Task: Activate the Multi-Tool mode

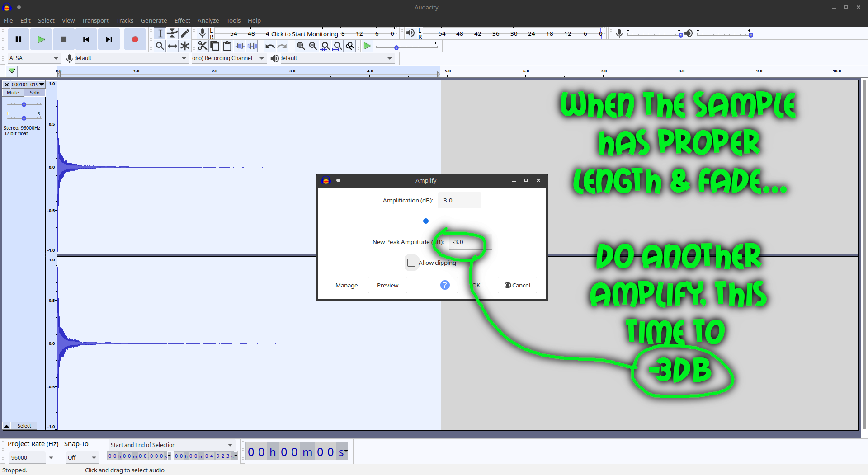Action: (x=185, y=46)
